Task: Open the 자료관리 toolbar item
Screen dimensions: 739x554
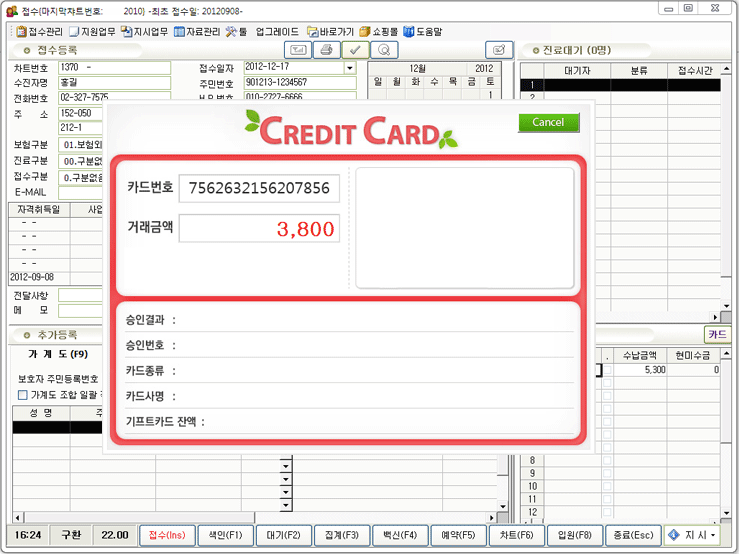Action: (196, 31)
